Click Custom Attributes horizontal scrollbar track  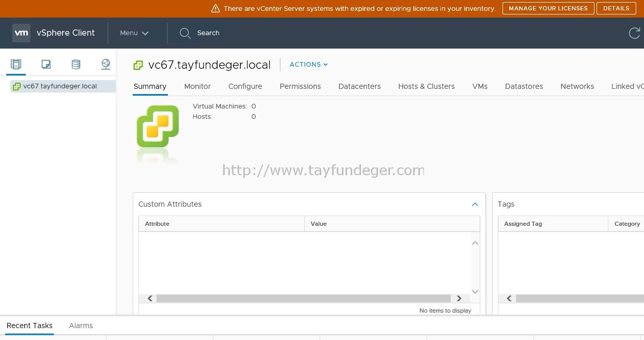[304, 298]
